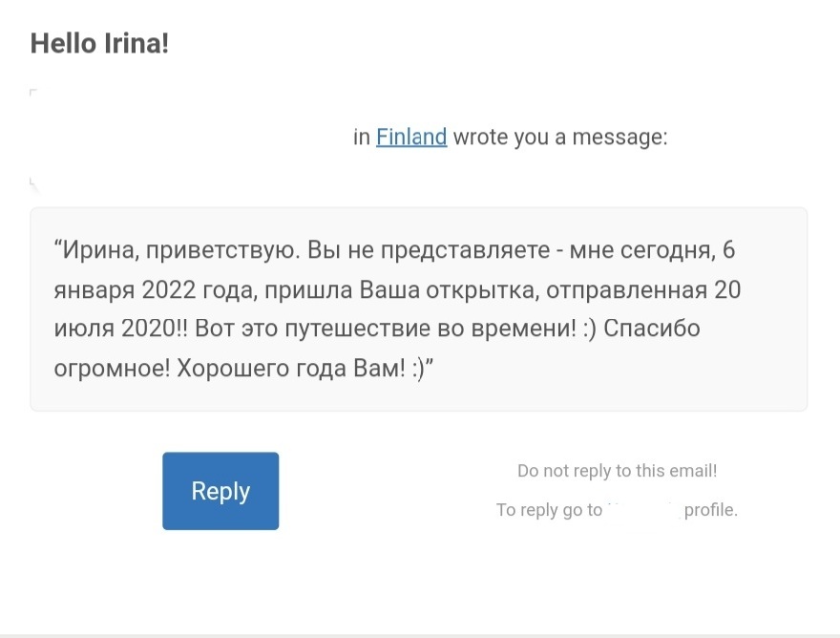
Task: Click the gray divider bar at the bottom
Action: pos(420,636)
